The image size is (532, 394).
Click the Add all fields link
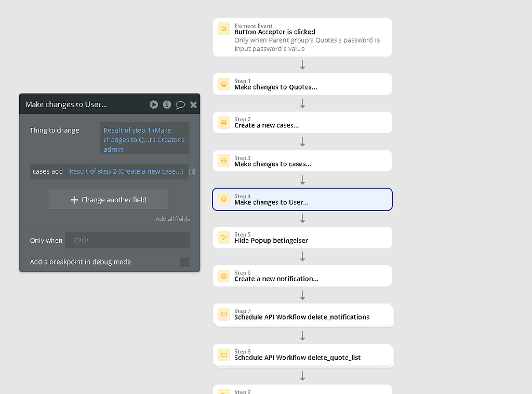click(x=172, y=219)
